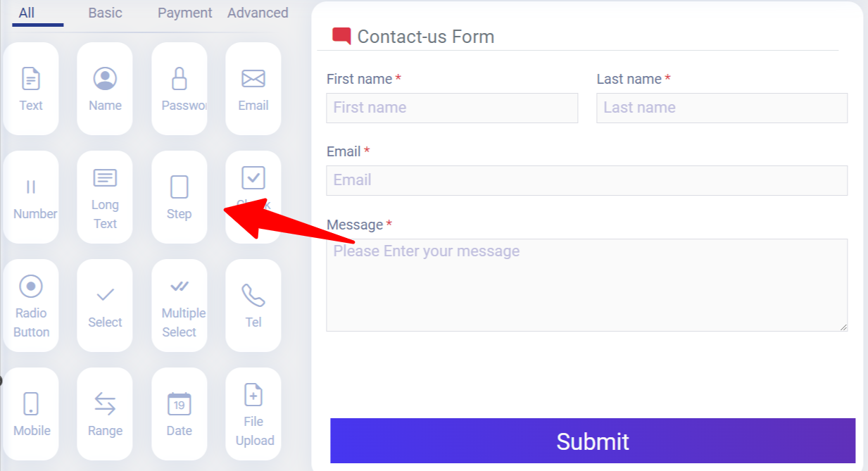The height and width of the screenshot is (471, 868).
Task: Add the File Upload field
Action: (253, 413)
